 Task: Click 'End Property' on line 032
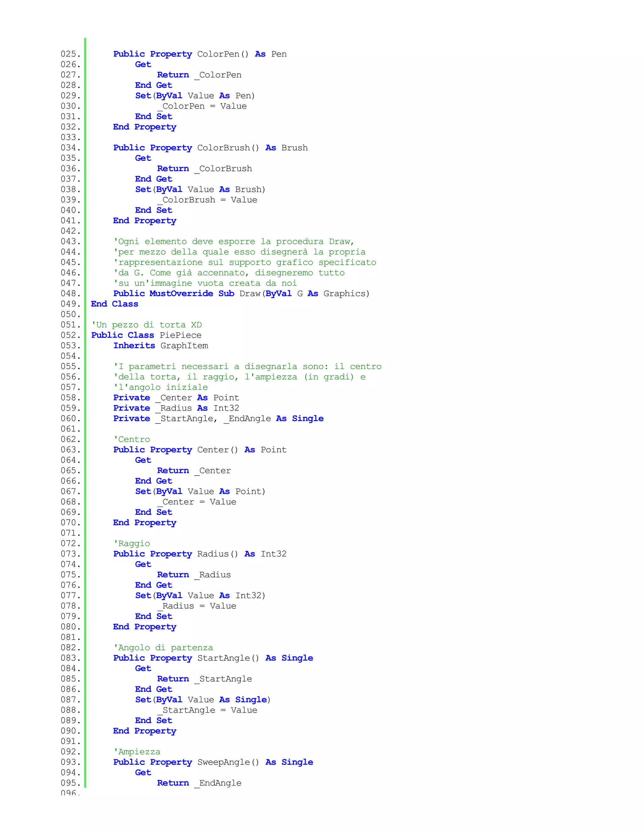click(x=145, y=127)
